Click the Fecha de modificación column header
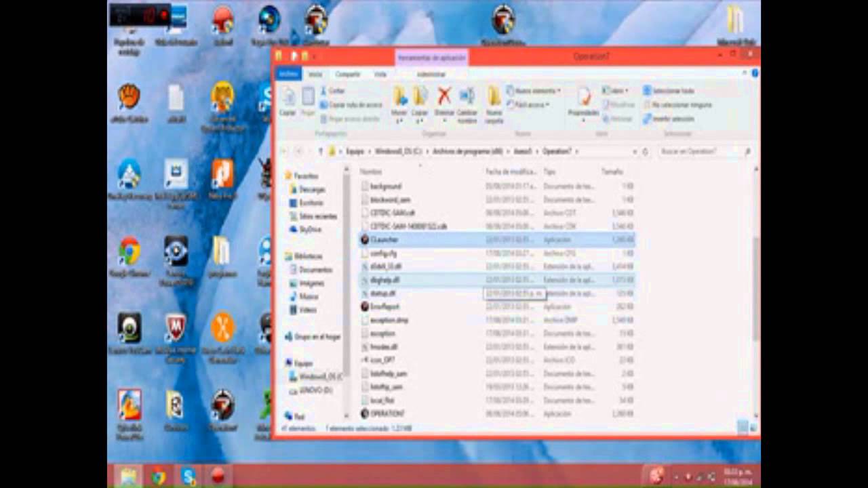The height and width of the screenshot is (488, 868). coord(511,171)
